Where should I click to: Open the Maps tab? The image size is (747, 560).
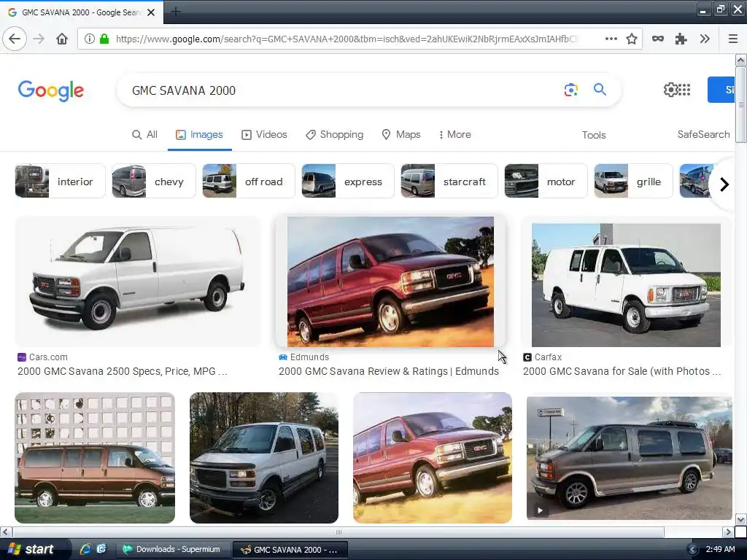401,135
